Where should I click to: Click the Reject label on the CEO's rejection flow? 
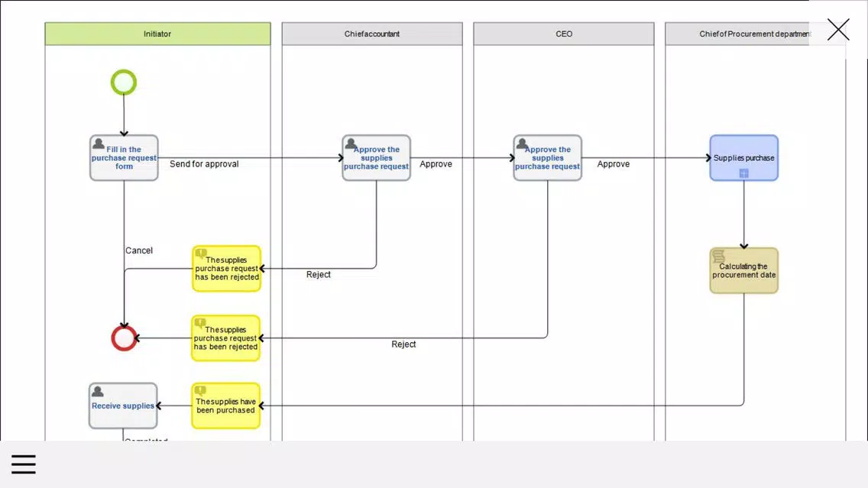coord(403,344)
